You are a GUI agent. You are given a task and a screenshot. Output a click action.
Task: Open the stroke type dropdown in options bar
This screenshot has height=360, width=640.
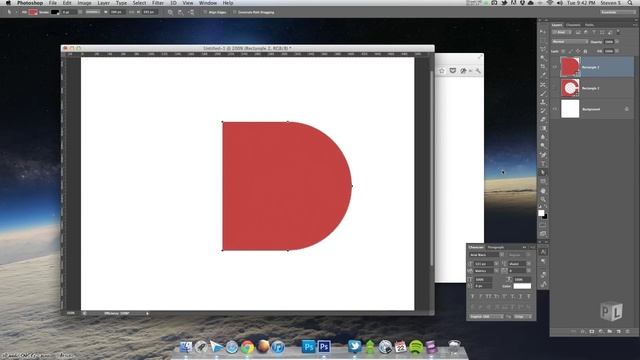click(x=93, y=12)
